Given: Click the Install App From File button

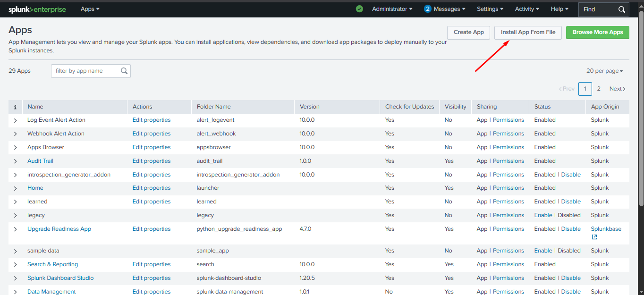Looking at the screenshot, I should click(x=527, y=33).
